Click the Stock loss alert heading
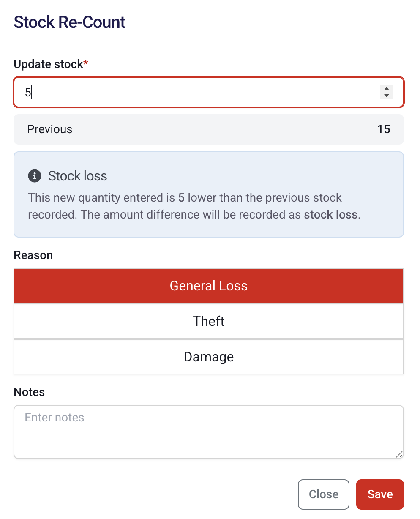The width and height of the screenshot is (420, 519). (78, 176)
